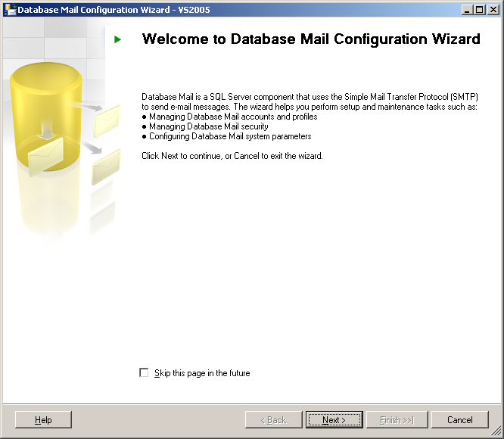Viewport: 504px width, 439px height.
Task: Click the greyed Finish button
Action: point(397,420)
